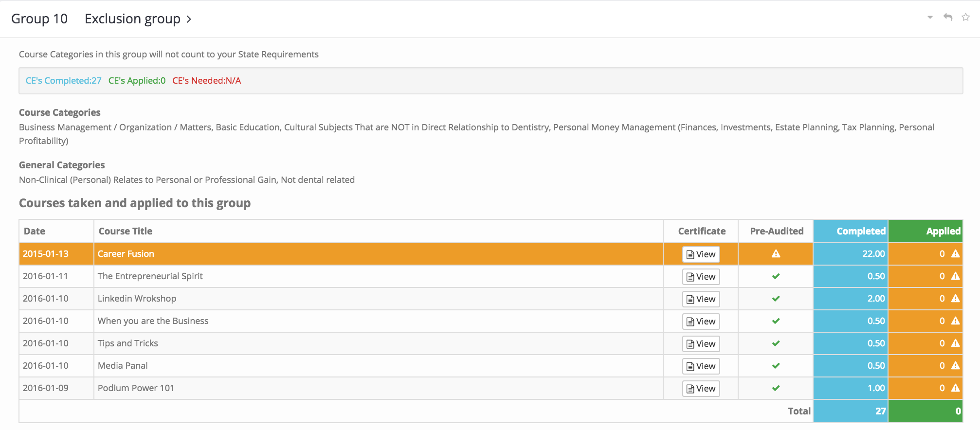Screen dimensions: 980x430
Task: Click the total completed value 27
Action: (x=880, y=411)
